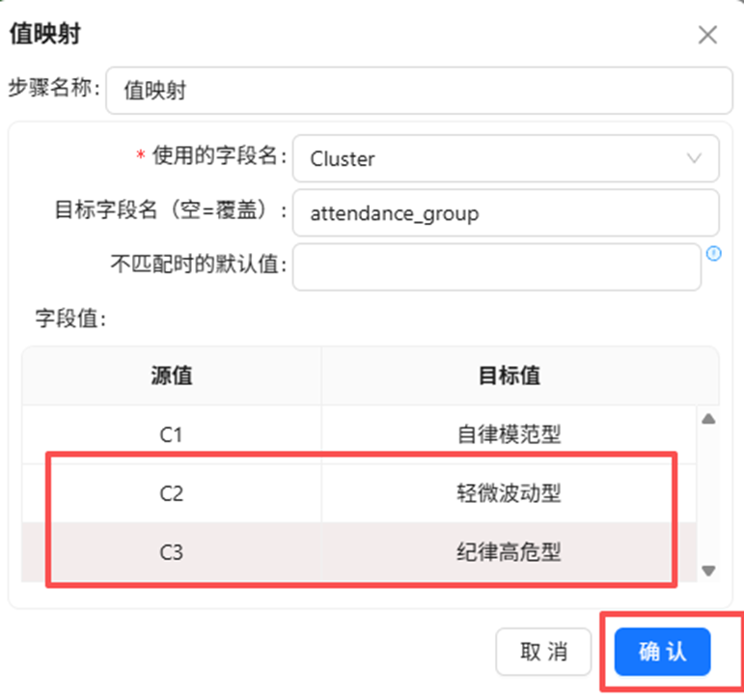Image resolution: width=744 pixels, height=700 pixels.
Task: Edit the 自律模范型 target value cell
Action: pos(509,434)
